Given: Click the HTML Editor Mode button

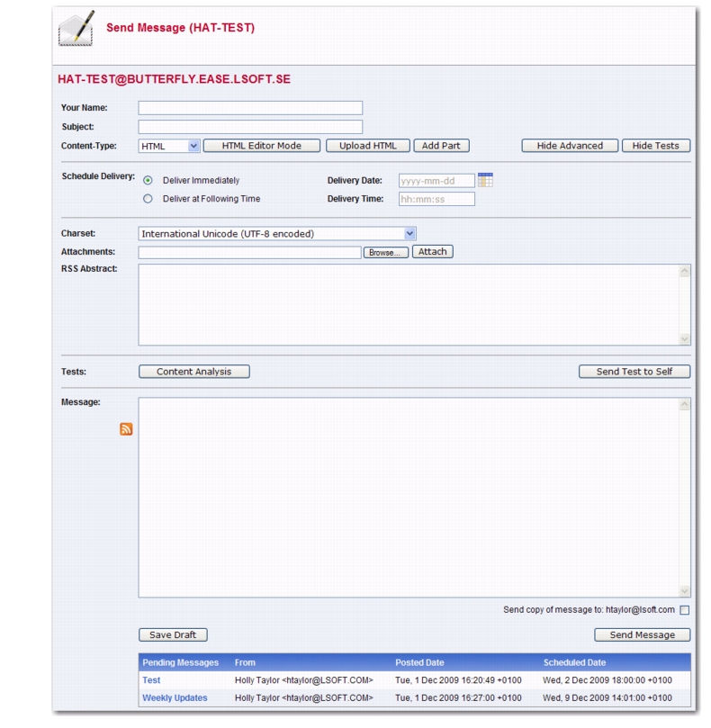Looking at the screenshot, I should pyautogui.click(x=261, y=146).
